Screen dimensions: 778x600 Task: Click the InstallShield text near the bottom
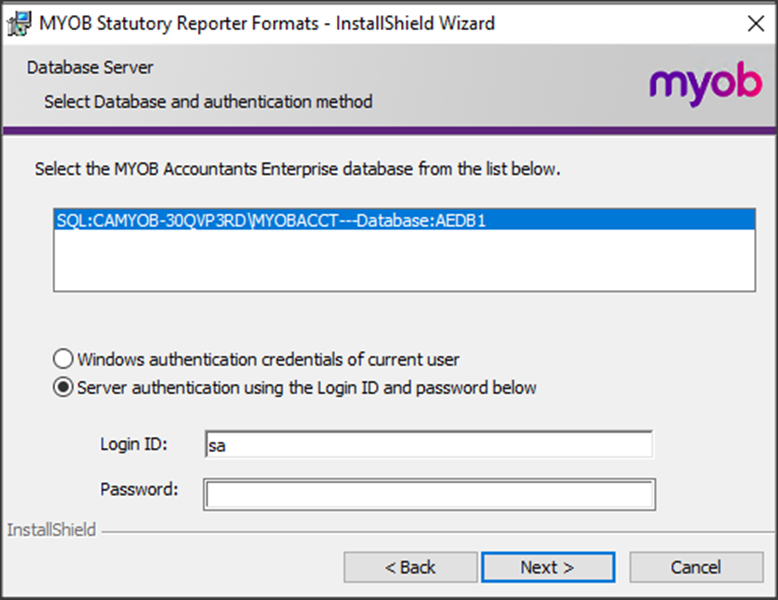pyautogui.click(x=52, y=530)
